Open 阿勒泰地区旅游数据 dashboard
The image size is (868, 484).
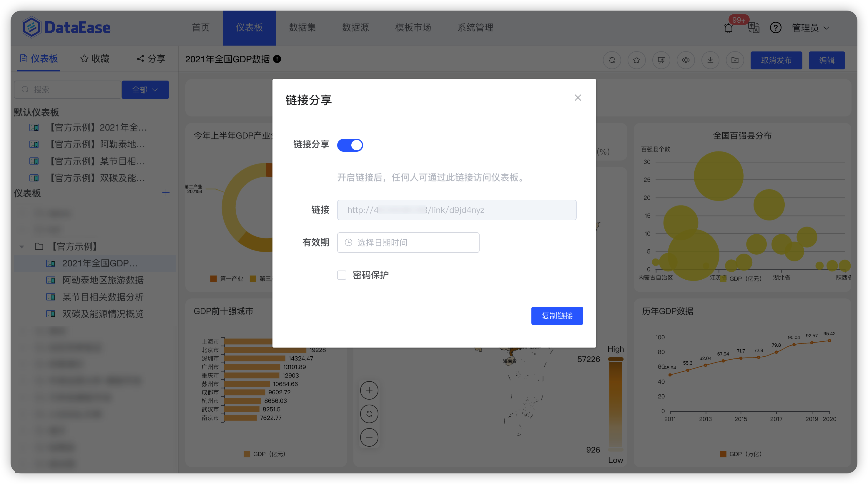tap(95, 280)
